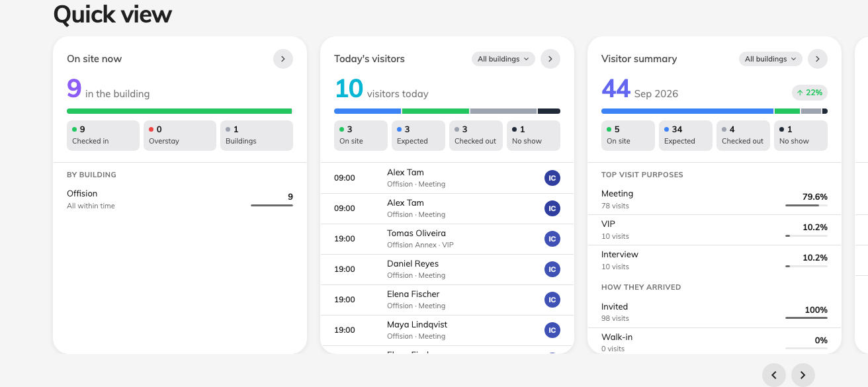This screenshot has height=387, width=868.
Task: Open All buildings dropdown in Today's visitors
Action: coord(503,59)
